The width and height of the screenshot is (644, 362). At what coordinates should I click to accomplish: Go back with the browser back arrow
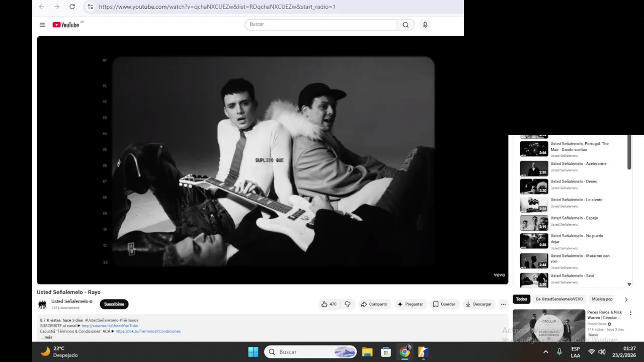[x=42, y=7]
